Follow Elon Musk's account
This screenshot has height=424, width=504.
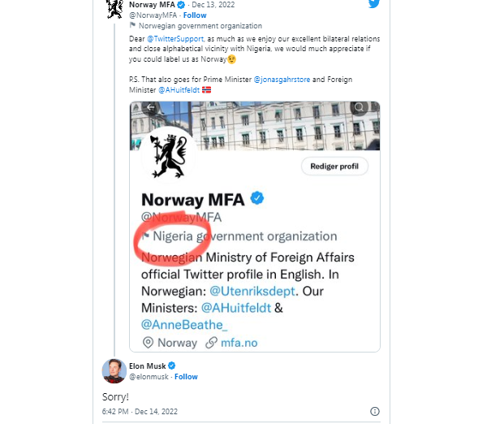pos(186,377)
